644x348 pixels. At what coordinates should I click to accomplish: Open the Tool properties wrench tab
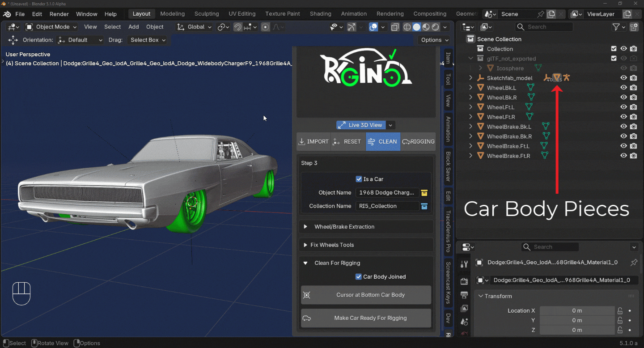[464, 264]
